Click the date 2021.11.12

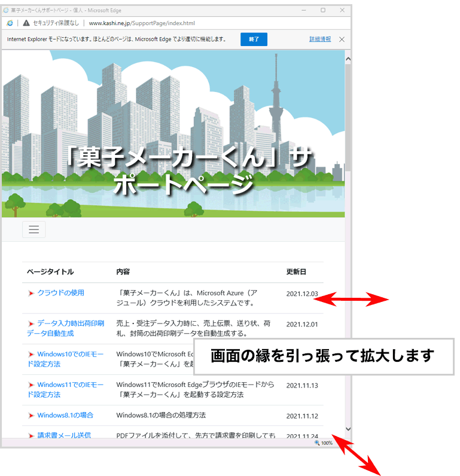tap(302, 416)
